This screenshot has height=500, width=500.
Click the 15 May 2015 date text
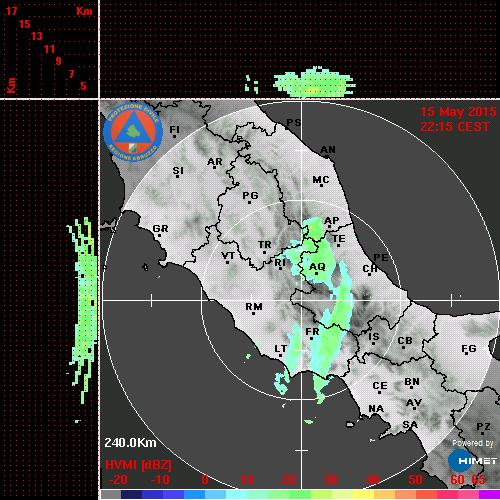pyautogui.click(x=458, y=112)
